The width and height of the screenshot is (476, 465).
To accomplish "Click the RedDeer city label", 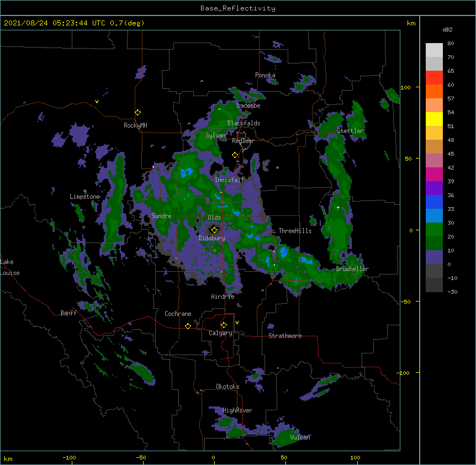I will [x=243, y=141].
